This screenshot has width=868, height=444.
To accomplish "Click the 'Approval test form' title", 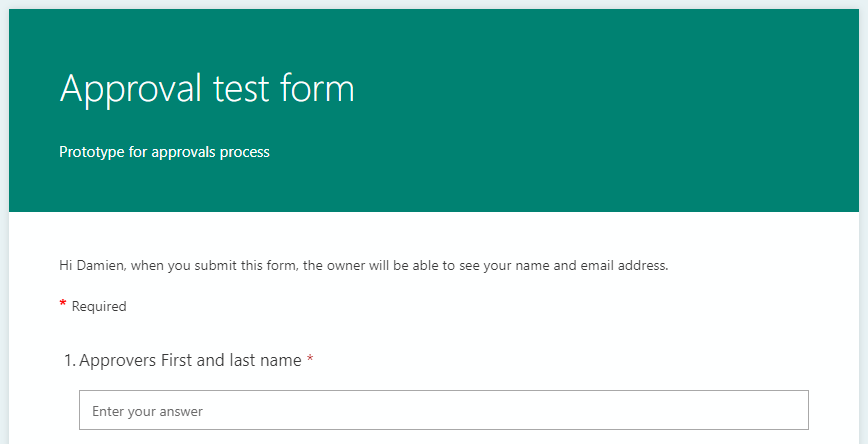I will pyautogui.click(x=207, y=89).
